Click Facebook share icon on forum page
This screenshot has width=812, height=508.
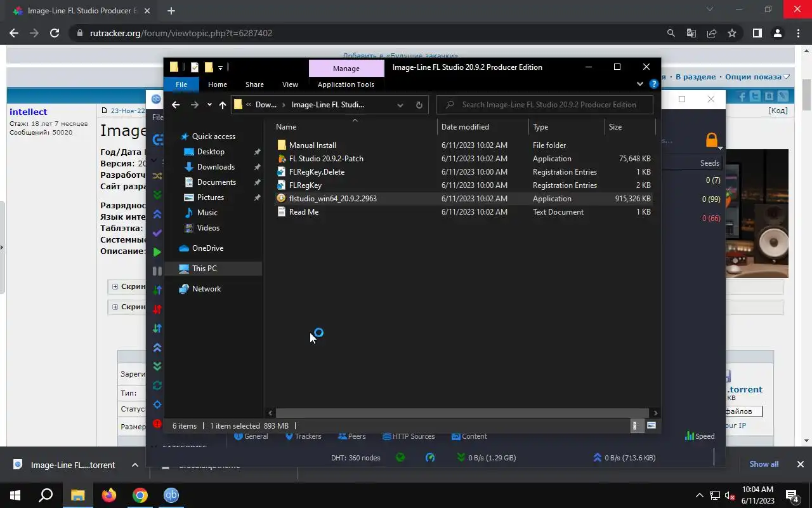742,97
